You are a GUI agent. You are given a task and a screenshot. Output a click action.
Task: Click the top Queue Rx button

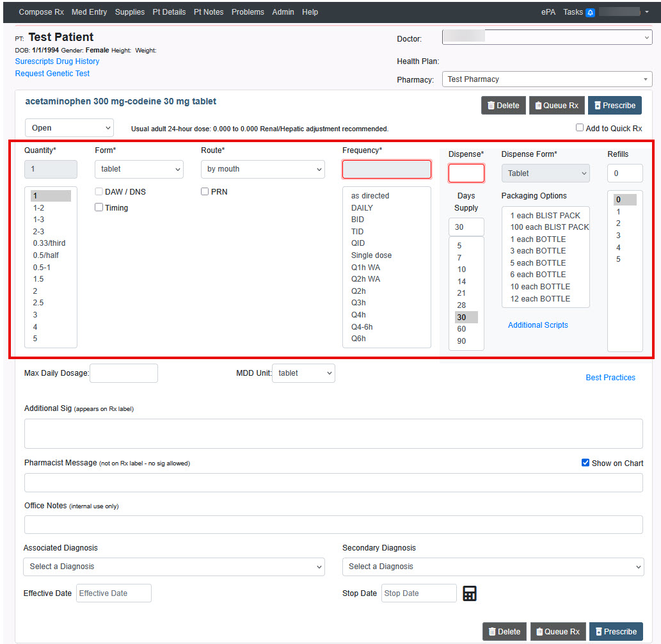pyautogui.click(x=557, y=106)
